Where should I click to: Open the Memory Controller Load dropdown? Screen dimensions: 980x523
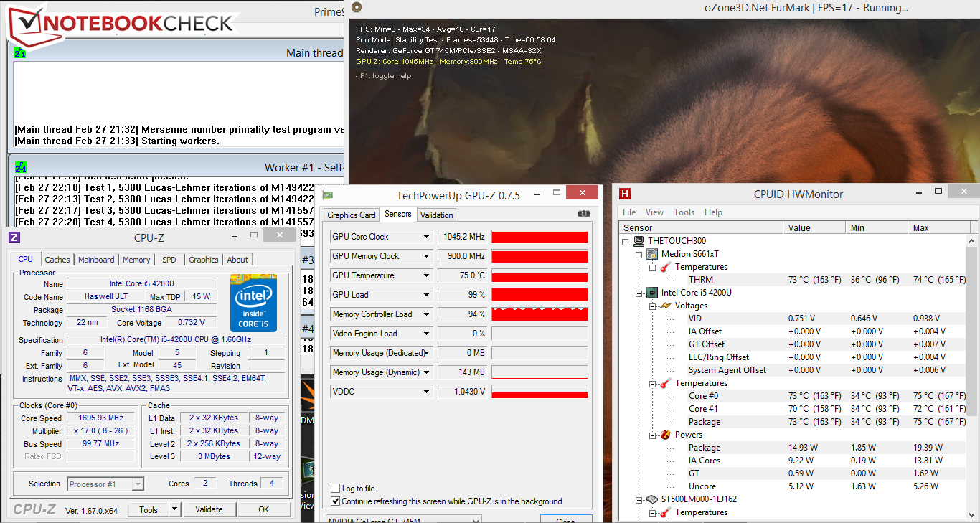tap(427, 314)
